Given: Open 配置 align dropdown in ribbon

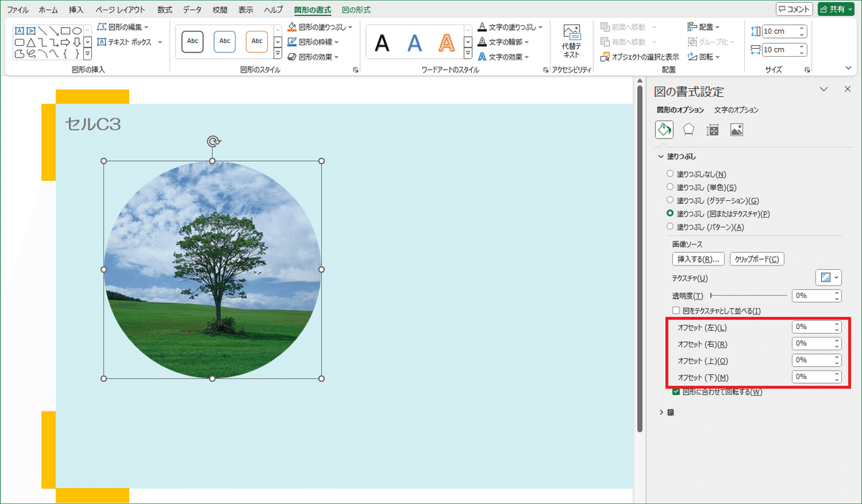Looking at the screenshot, I should pos(704,27).
